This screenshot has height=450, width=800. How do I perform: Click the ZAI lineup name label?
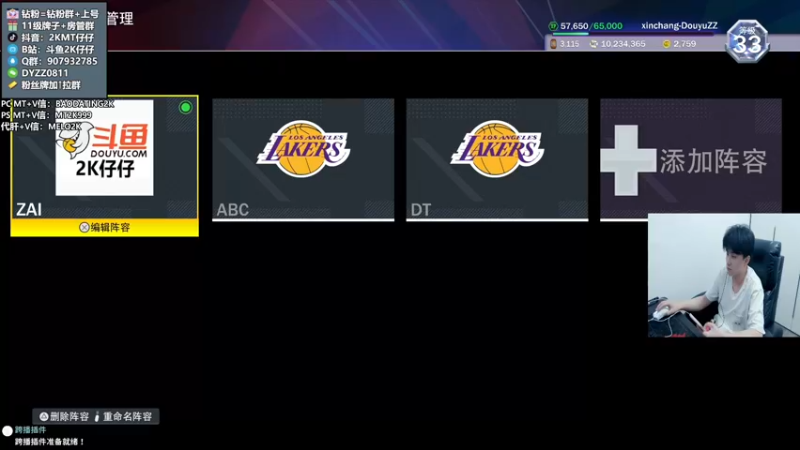point(29,210)
